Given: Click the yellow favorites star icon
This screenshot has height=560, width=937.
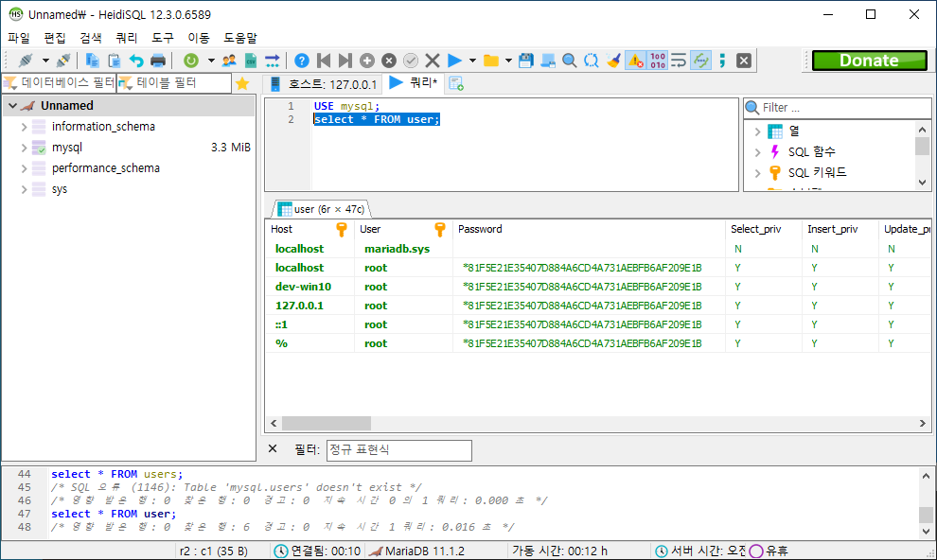Looking at the screenshot, I should click(242, 83).
